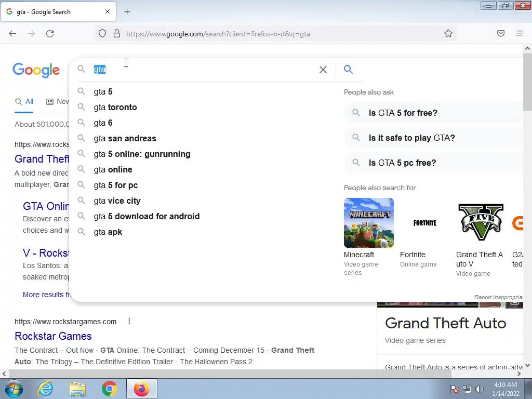Click the More results from link
The height and width of the screenshot is (399, 532).
[x=46, y=295]
